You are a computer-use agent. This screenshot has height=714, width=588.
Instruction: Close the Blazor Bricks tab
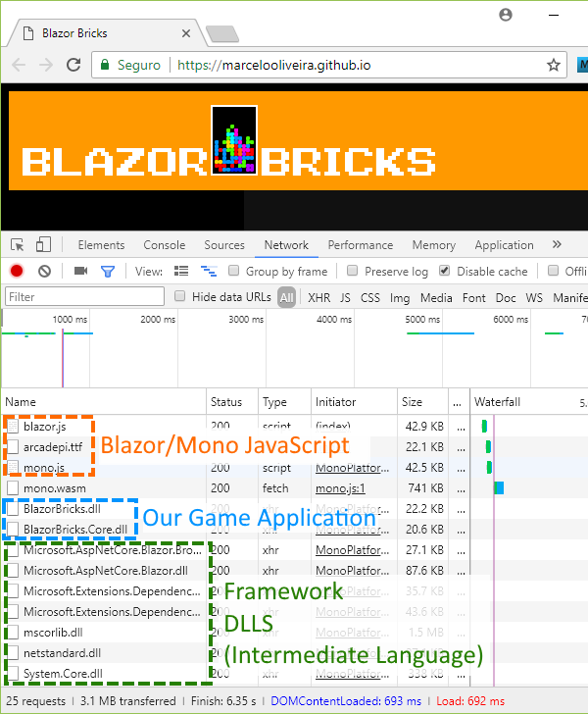[x=185, y=33]
